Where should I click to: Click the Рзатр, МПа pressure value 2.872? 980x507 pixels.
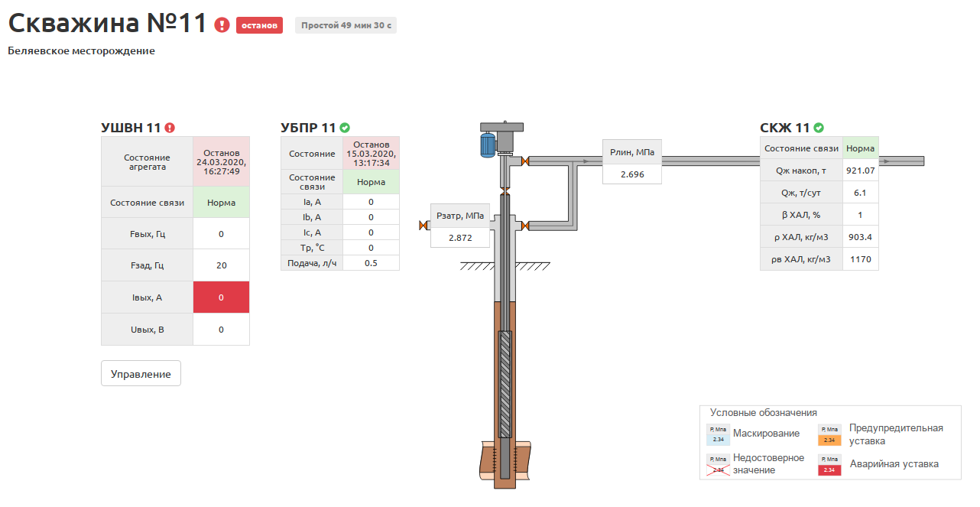click(460, 238)
